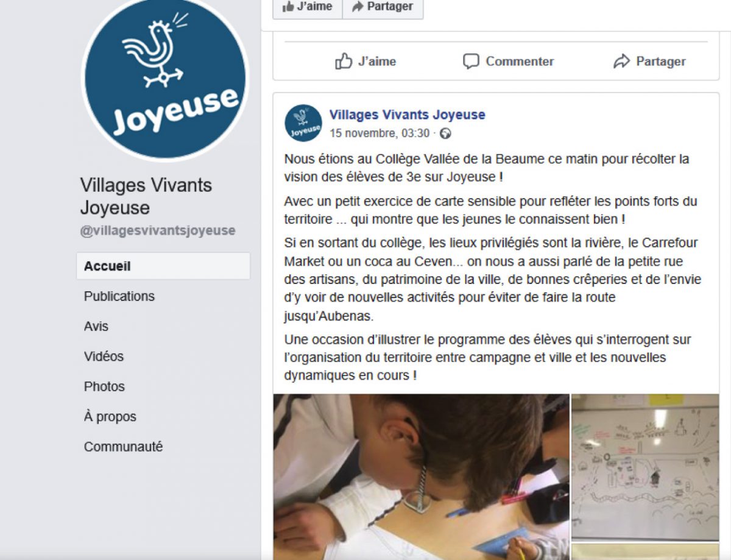Go to the Avis section
This screenshot has height=560, width=731.
tap(96, 326)
